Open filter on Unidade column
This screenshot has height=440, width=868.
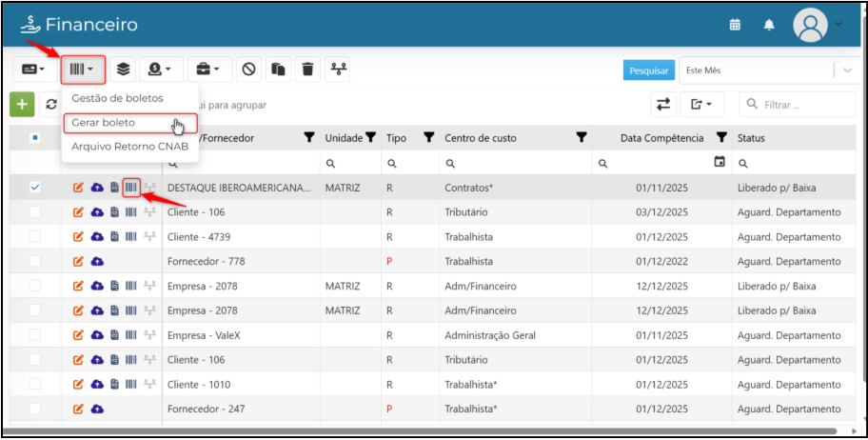pos(371,138)
